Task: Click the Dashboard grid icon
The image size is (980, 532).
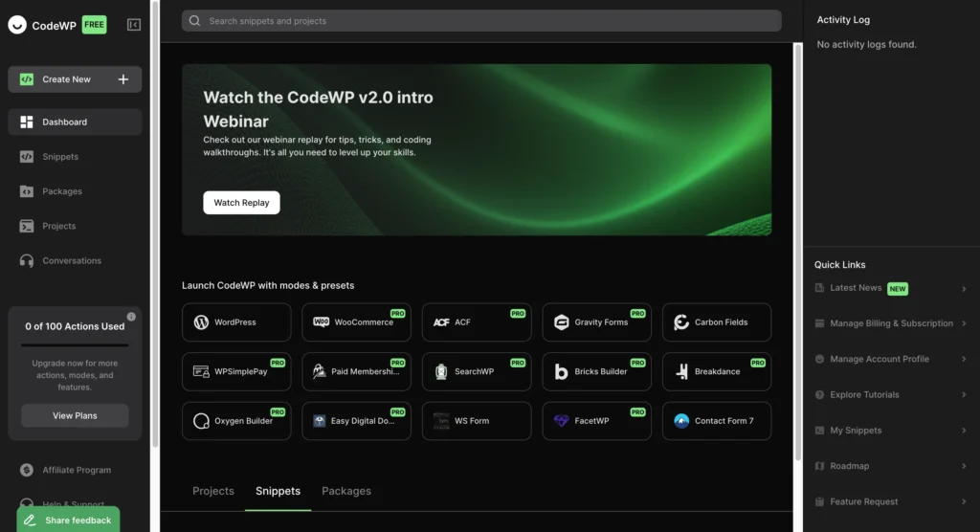Action: (x=26, y=122)
